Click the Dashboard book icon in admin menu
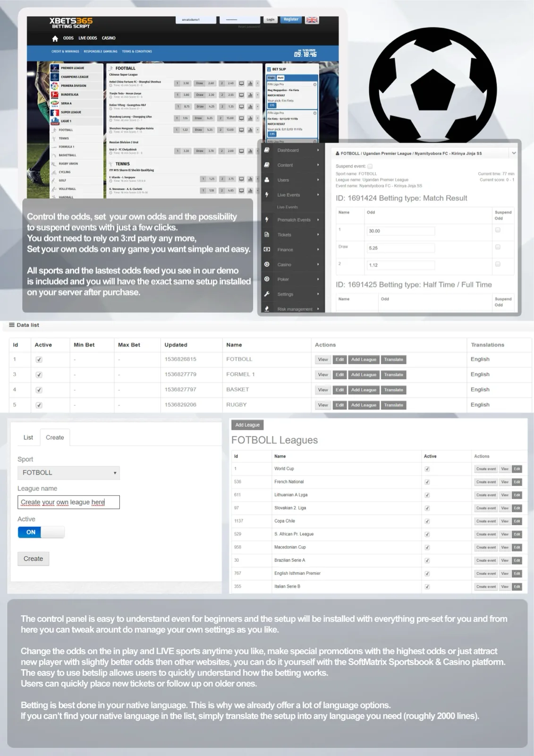 pyautogui.click(x=267, y=150)
